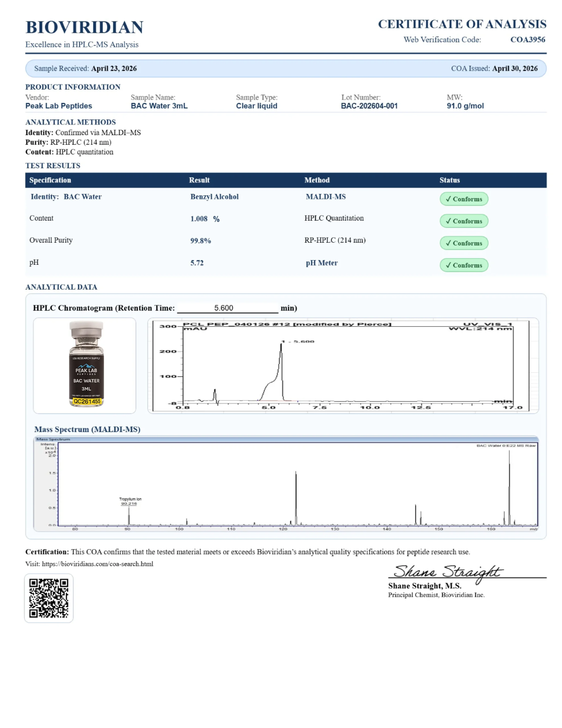Image resolution: width=562 pixels, height=728 pixels.
Task: Click the Conforms badge in Content row
Action: coord(464,221)
